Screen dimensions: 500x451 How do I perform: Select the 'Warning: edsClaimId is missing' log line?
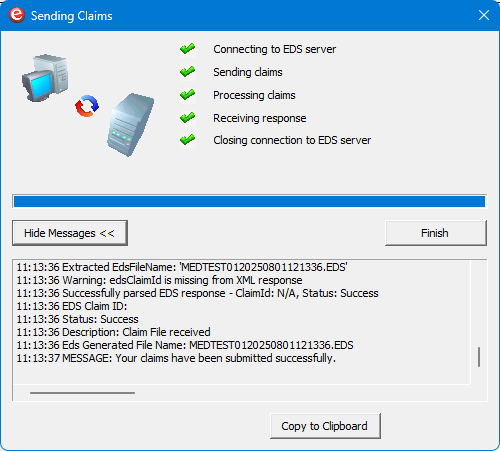(159, 280)
